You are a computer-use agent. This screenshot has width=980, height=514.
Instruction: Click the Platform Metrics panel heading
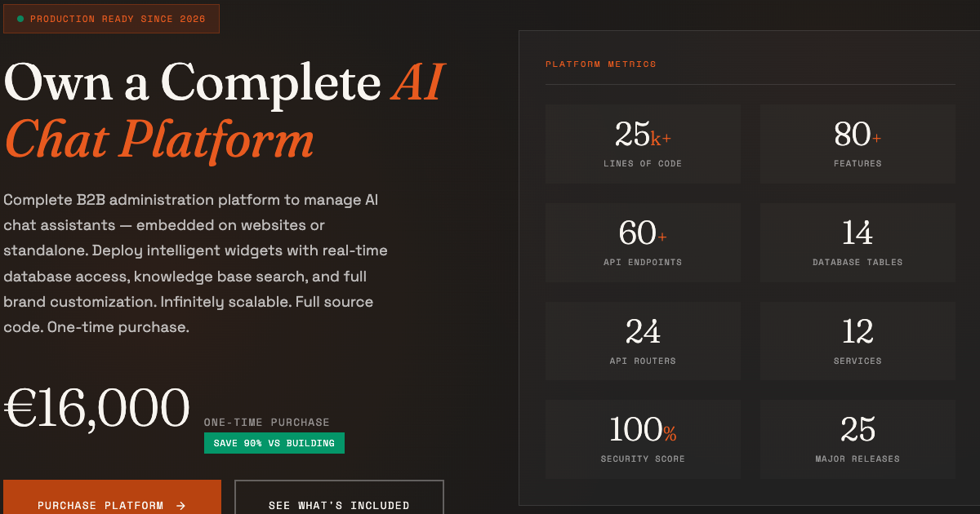(601, 64)
